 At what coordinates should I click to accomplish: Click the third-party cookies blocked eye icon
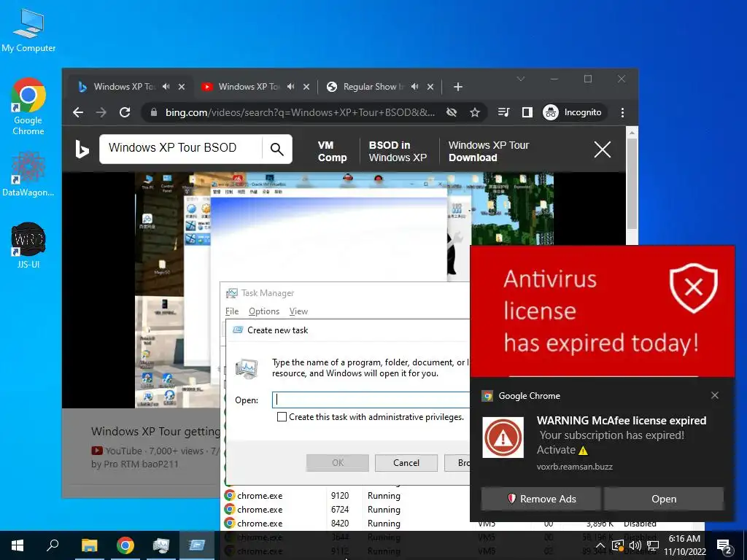(x=451, y=112)
